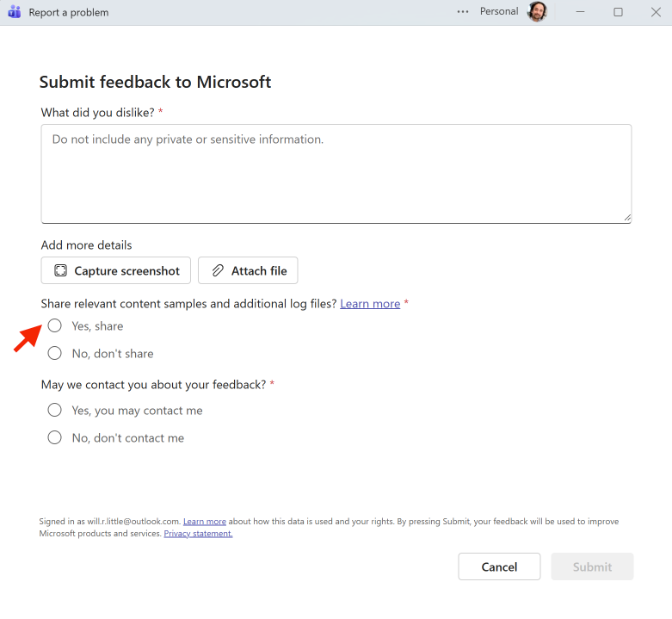Maximize the Report a problem window
672x619 pixels.
coord(618,12)
